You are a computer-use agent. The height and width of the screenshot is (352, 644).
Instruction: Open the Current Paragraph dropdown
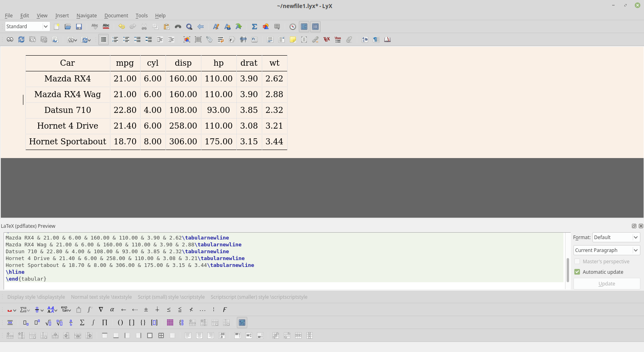(x=607, y=250)
